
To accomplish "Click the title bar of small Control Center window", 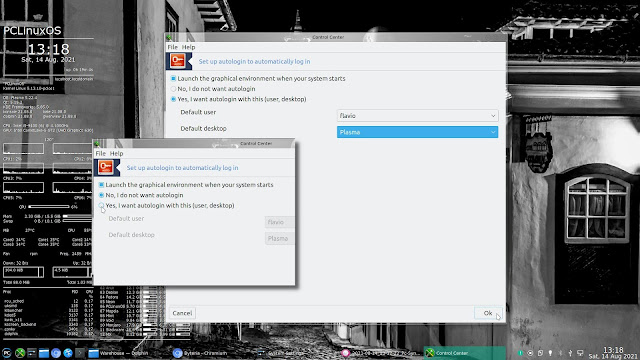I will tap(194, 143).
